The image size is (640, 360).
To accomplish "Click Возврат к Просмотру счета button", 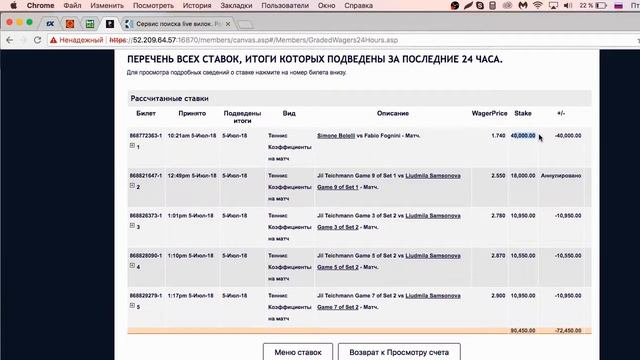I will click(x=399, y=352).
